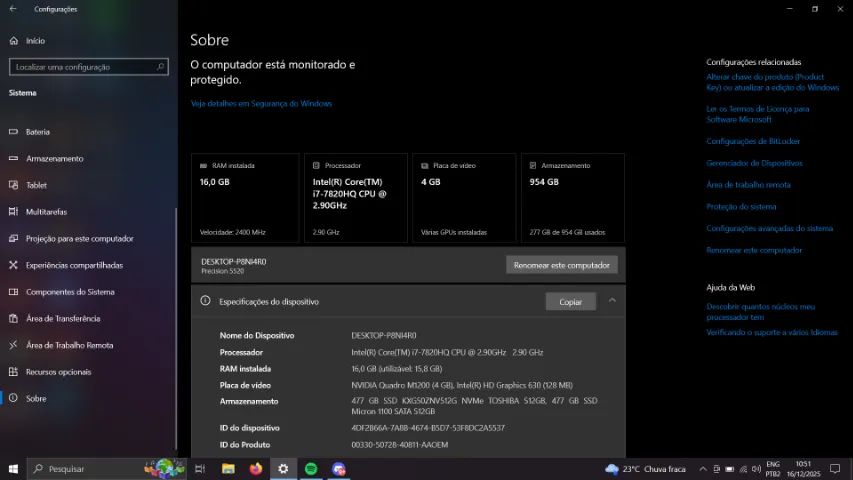This screenshot has height=480, width=853.
Task: Go to Área de Transferência settings
Action: point(63,318)
